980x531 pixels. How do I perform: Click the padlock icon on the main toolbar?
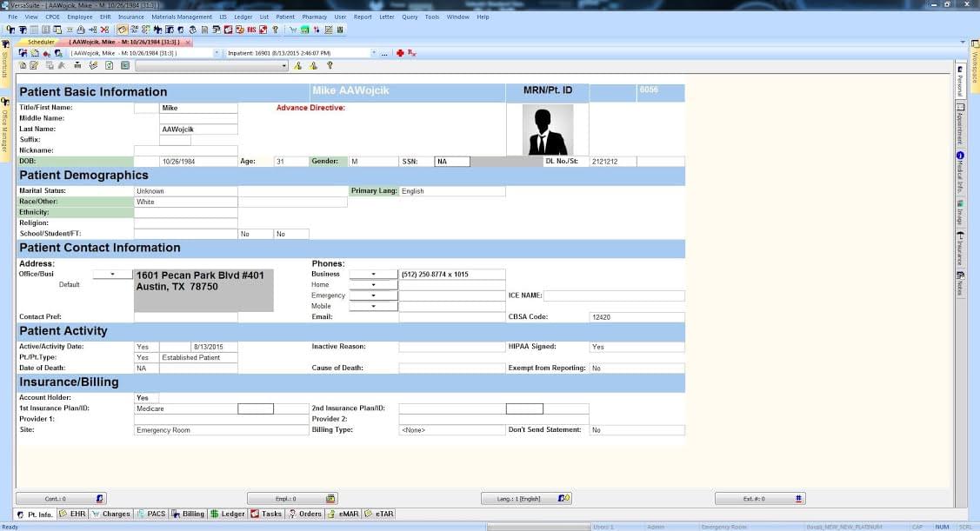[79, 28]
